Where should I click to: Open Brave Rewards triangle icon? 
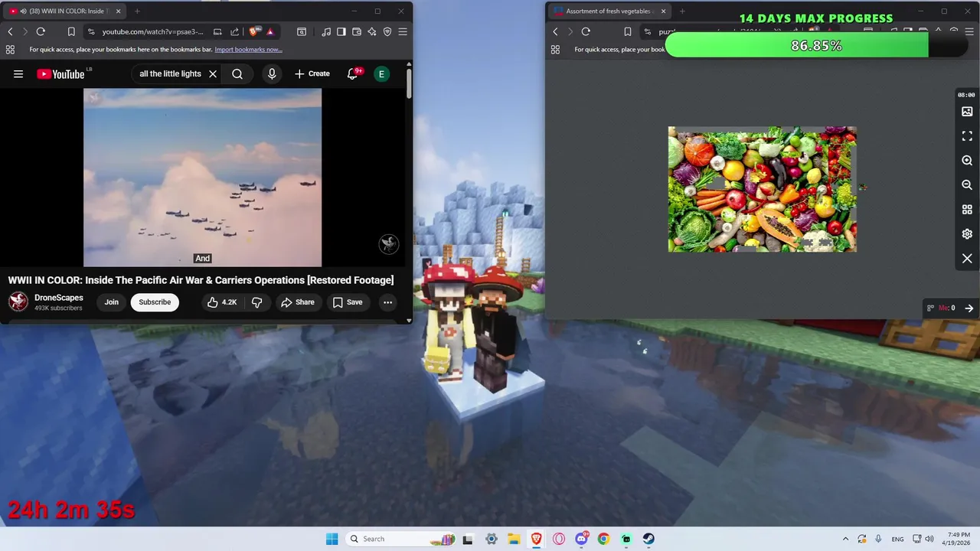(x=270, y=31)
